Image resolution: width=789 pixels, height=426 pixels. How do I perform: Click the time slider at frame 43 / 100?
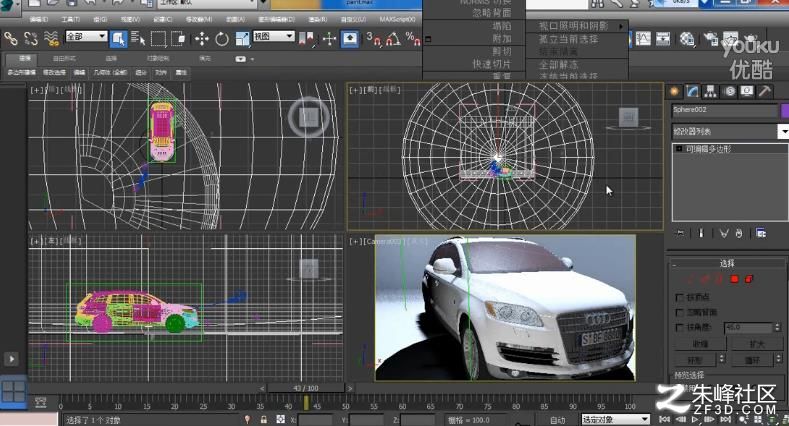pos(306,388)
